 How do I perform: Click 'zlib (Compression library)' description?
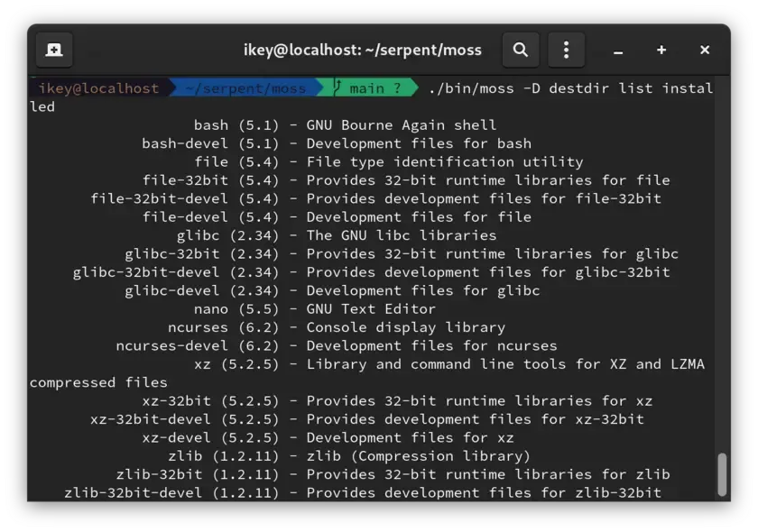pyautogui.click(x=418, y=455)
